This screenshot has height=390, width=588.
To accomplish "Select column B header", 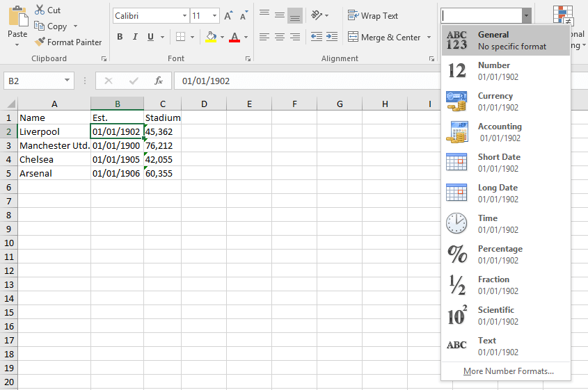I will click(x=118, y=104).
